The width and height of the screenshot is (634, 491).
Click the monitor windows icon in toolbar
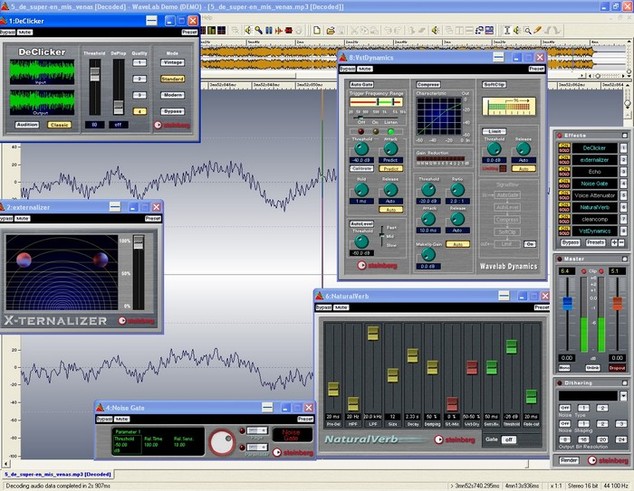pos(489,30)
